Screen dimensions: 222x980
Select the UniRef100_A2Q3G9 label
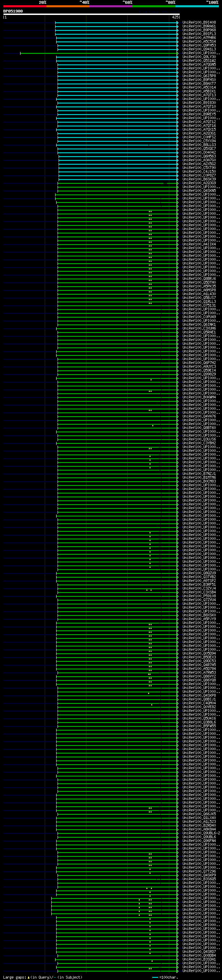(x=199, y=183)
